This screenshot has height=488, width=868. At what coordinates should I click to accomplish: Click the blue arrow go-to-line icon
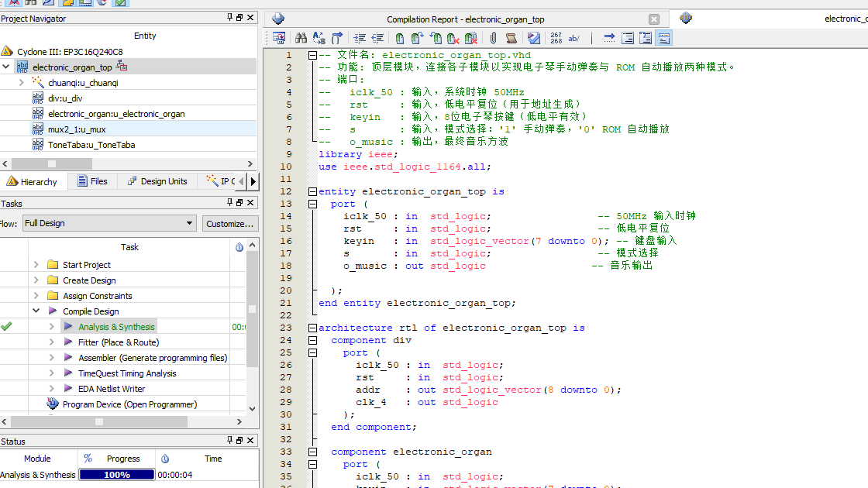point(609,38)
